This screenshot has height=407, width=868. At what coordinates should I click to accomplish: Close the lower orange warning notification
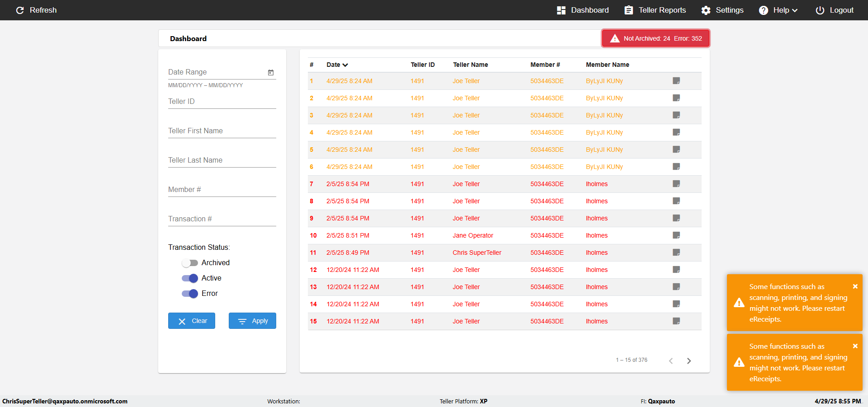tap(855, 346)
